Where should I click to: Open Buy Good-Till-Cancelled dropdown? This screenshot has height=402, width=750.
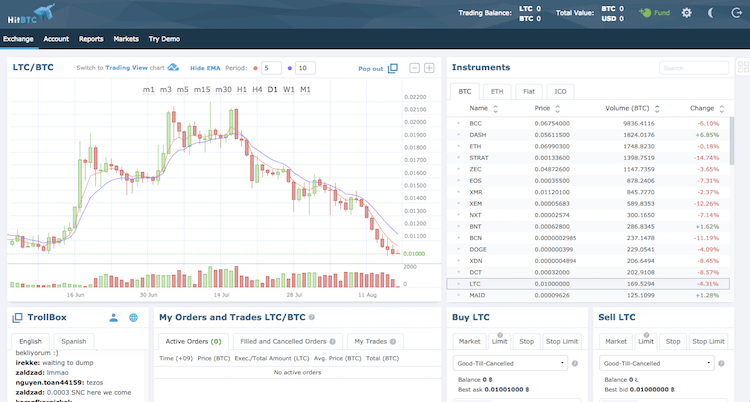click(x=510, y=363)
